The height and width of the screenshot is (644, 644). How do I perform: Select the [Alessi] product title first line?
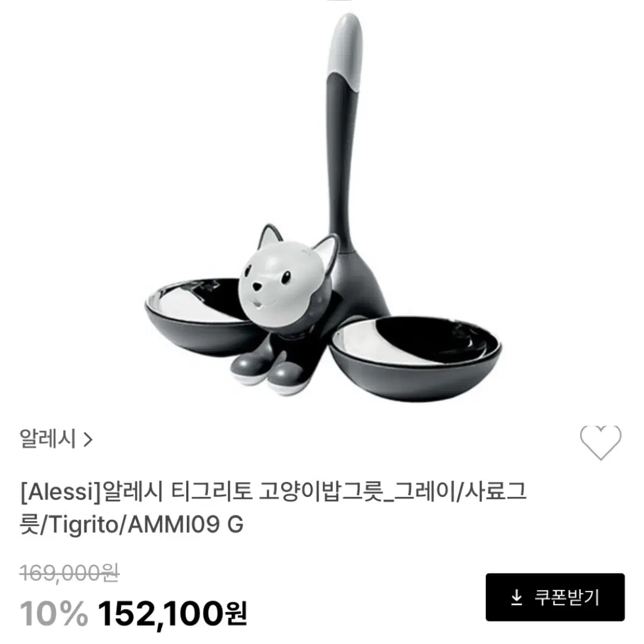(273, 492)
